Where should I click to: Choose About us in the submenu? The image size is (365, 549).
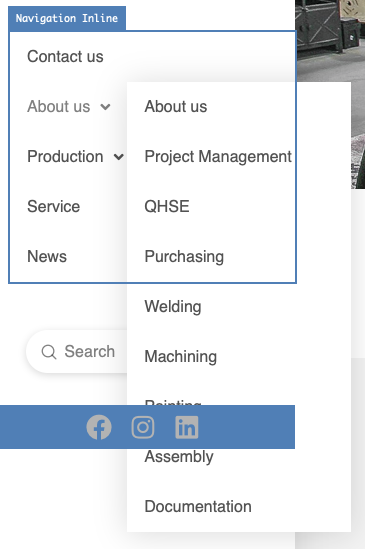[175, 106]
